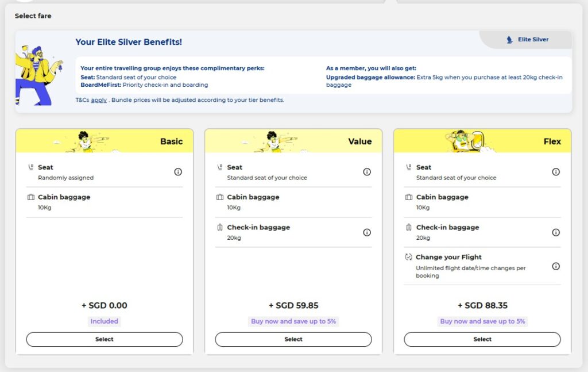
Task: Open the Seat info icon on the Flex fare
Action: (x=555, y=172)
